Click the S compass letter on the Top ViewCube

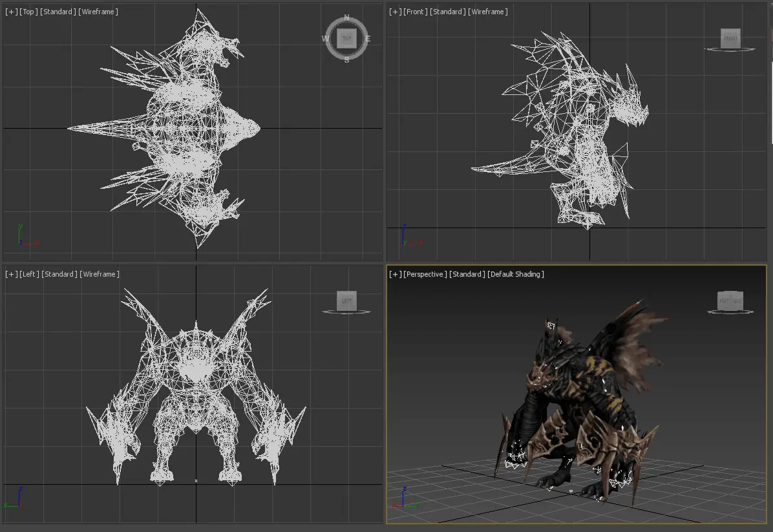[x=346, y=60]
